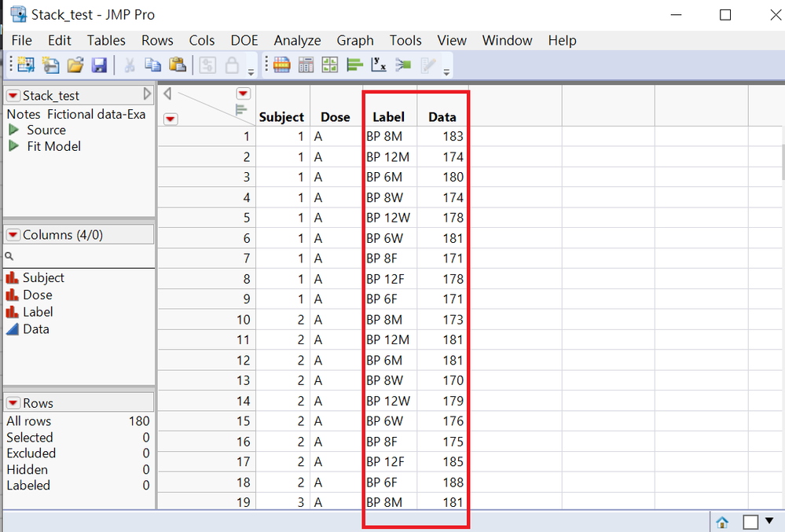
Task: Click the green bars icon in table corner
Action: (241, 109)
